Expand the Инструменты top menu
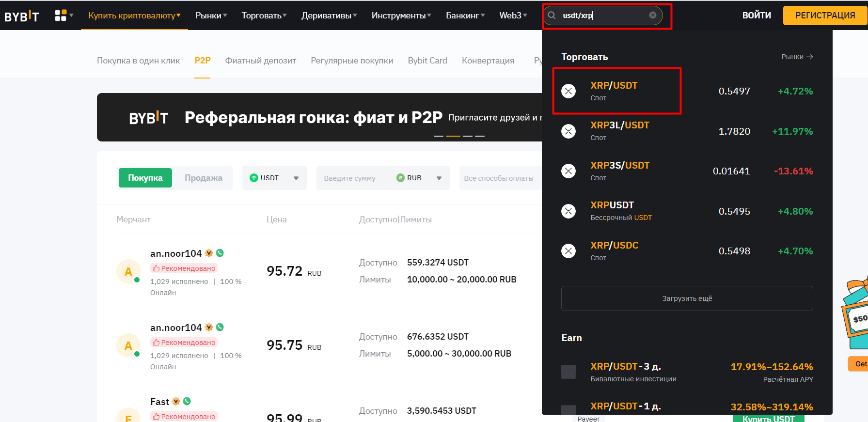The image size is (868, 422). pyautogui.click(x=401, y=16)
